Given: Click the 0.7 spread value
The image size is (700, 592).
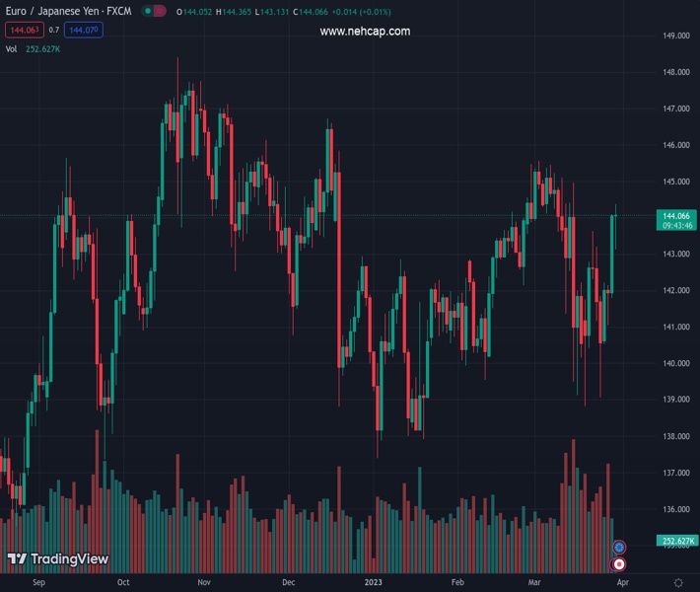Looking at the screenshot, I should click(x=54, y=31).
